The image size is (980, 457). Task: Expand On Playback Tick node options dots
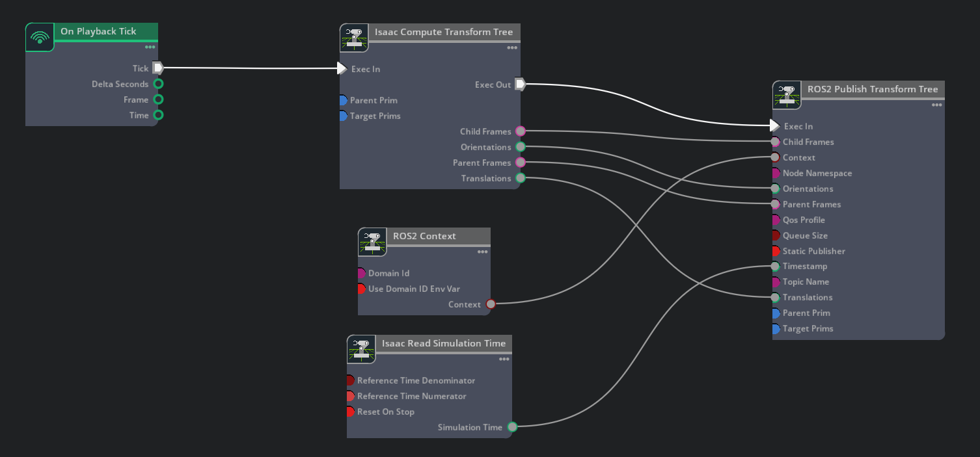tap(150, 47)
